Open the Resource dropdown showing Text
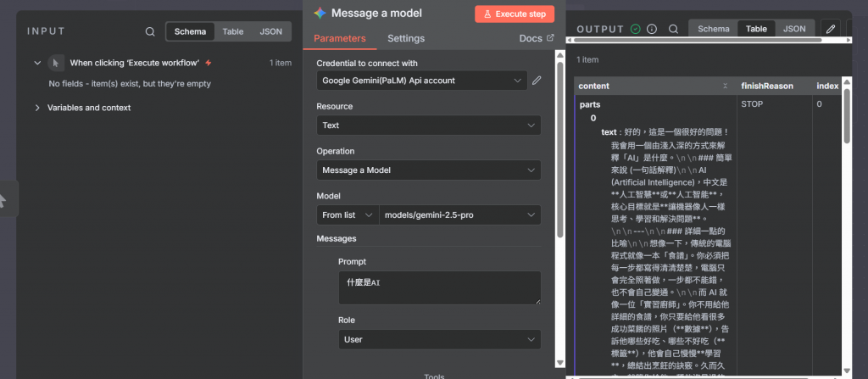Viewport: 868px width, 379px height. [x=428, y=125]
